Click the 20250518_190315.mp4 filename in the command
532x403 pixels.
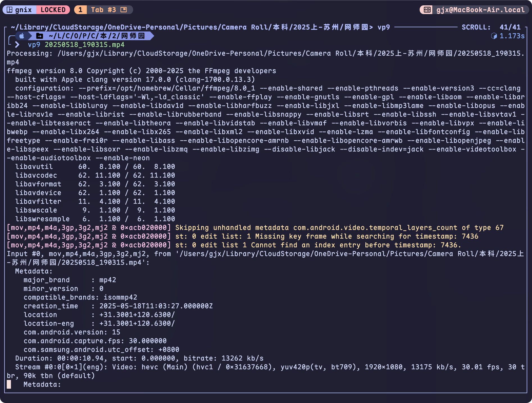point(84,45)
